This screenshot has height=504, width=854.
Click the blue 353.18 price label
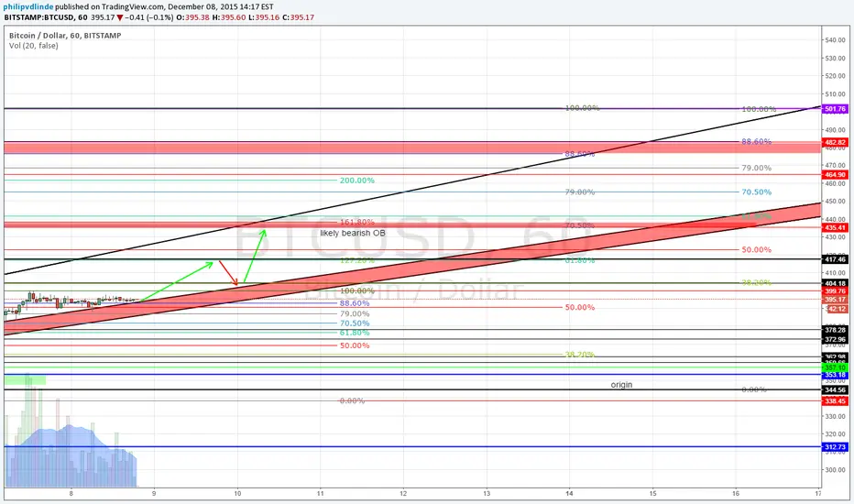pos(835,375)
